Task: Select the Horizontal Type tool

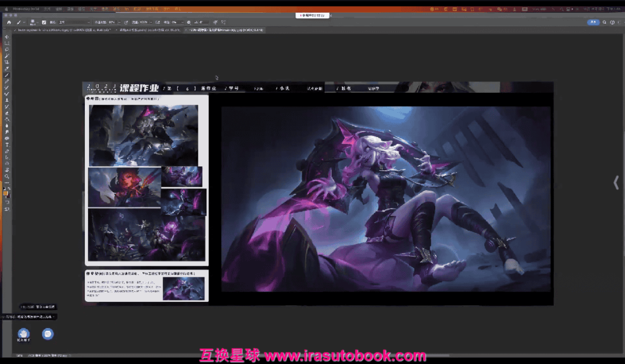Action: pos(7,145)
